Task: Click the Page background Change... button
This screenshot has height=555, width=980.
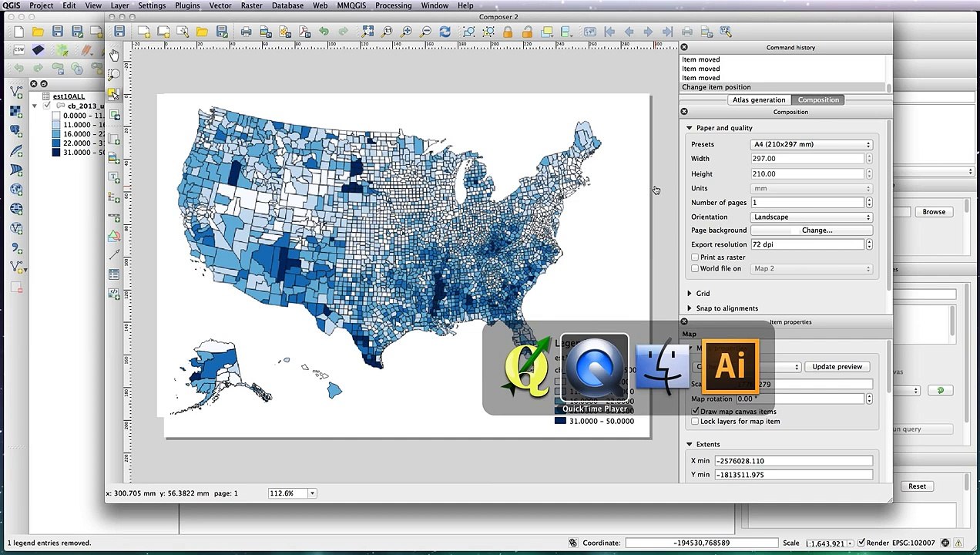Action: [x=811, y=230]
